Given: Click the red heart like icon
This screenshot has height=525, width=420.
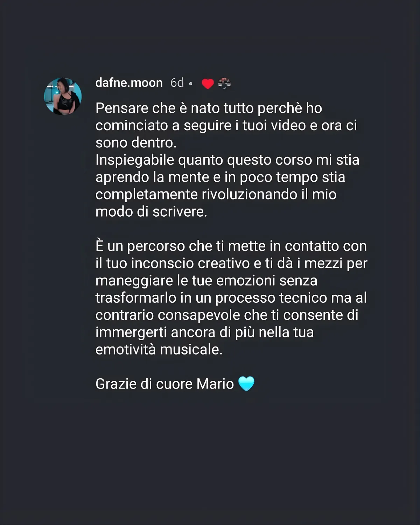Looking at the screenshot, I should pyautogui.click(x=208, y=84).
